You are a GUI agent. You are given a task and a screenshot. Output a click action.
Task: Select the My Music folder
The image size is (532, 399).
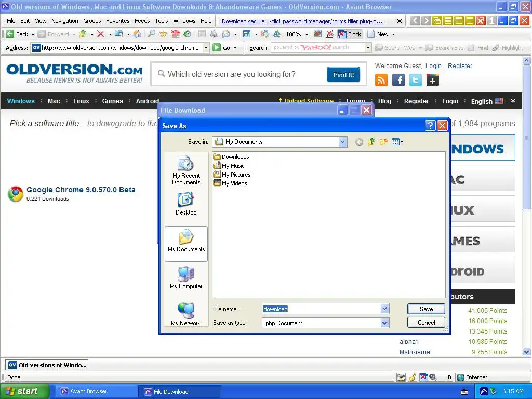pos(229,166)
